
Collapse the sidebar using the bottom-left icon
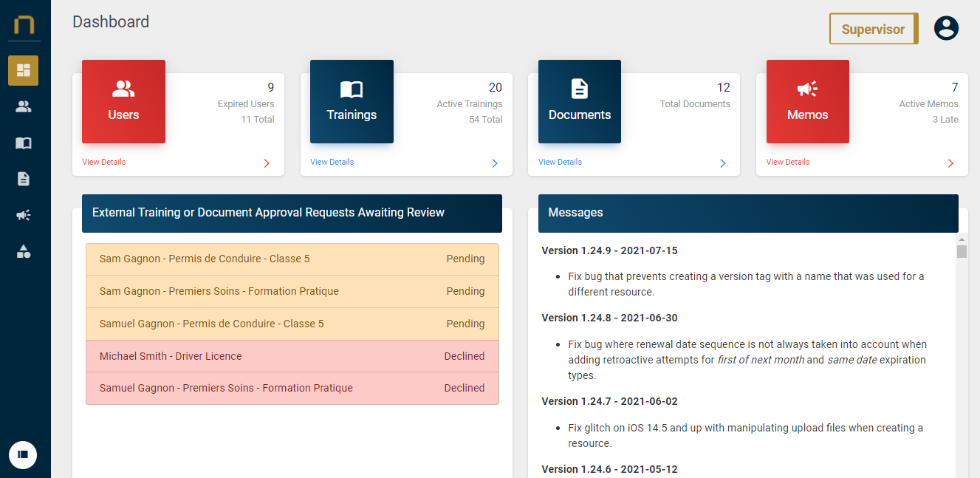[x=23, y=455]
